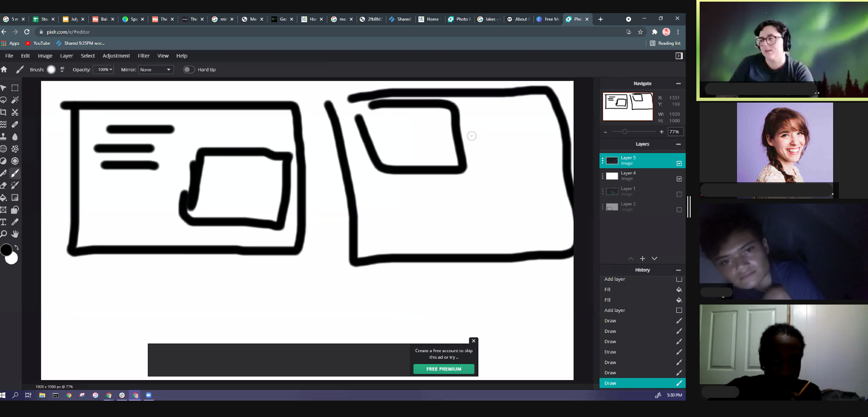Select the Eraser tool

3,186
